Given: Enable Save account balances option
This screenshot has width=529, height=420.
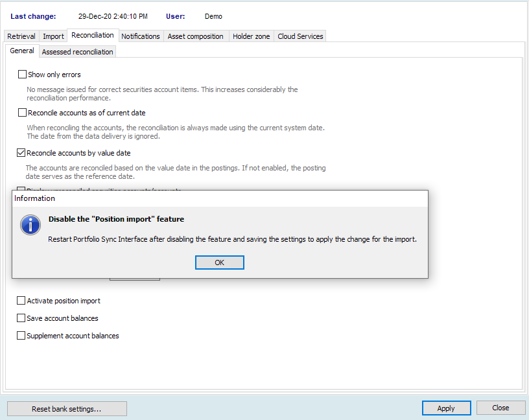Looking at the screenshot, I should 21,318.
